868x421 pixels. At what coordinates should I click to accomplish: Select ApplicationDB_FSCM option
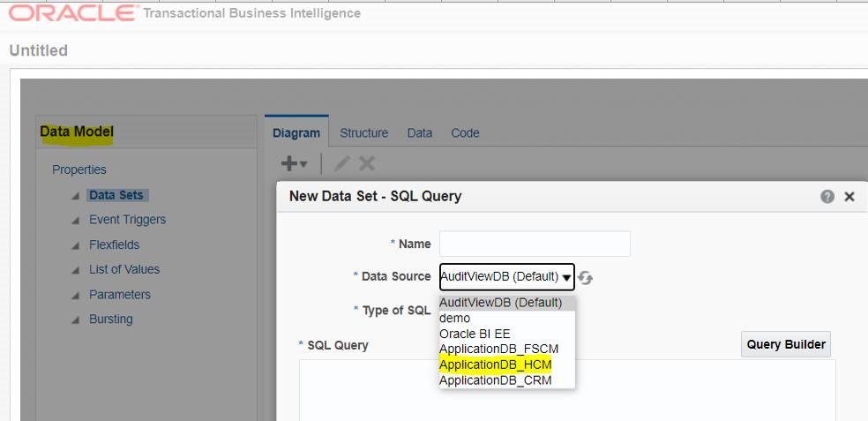pos(507,349)
